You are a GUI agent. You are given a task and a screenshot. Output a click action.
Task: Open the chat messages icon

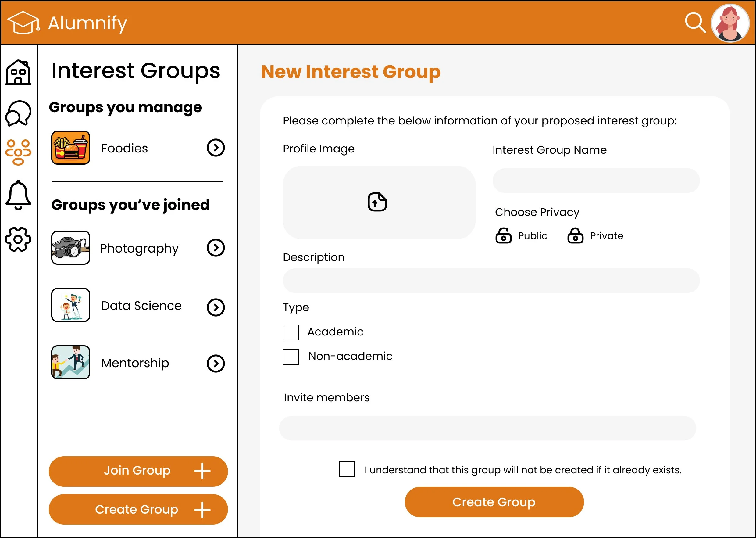(x=18, y=113)
